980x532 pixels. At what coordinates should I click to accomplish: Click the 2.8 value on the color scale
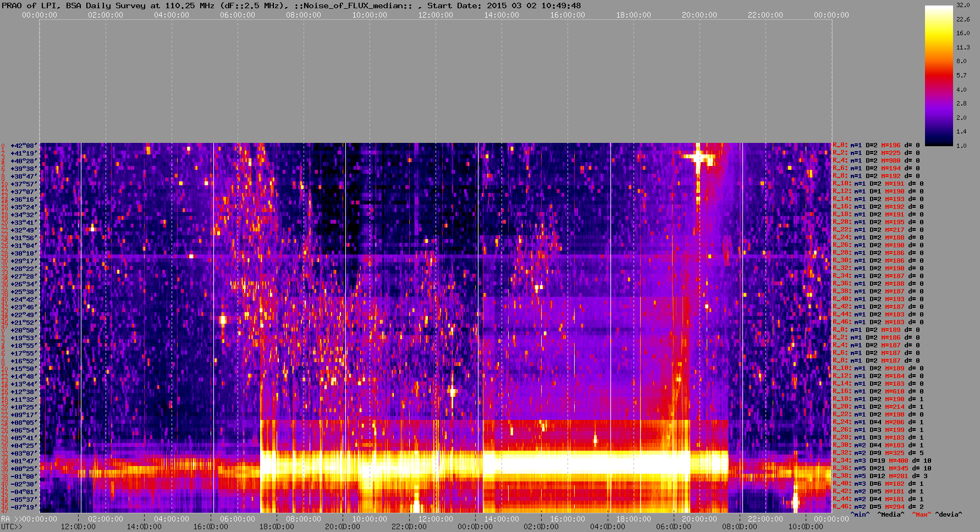click(x=961, y=103)
